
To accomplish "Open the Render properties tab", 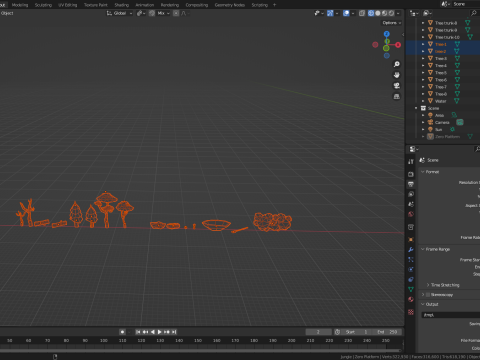I will click(x=411, y=174).
